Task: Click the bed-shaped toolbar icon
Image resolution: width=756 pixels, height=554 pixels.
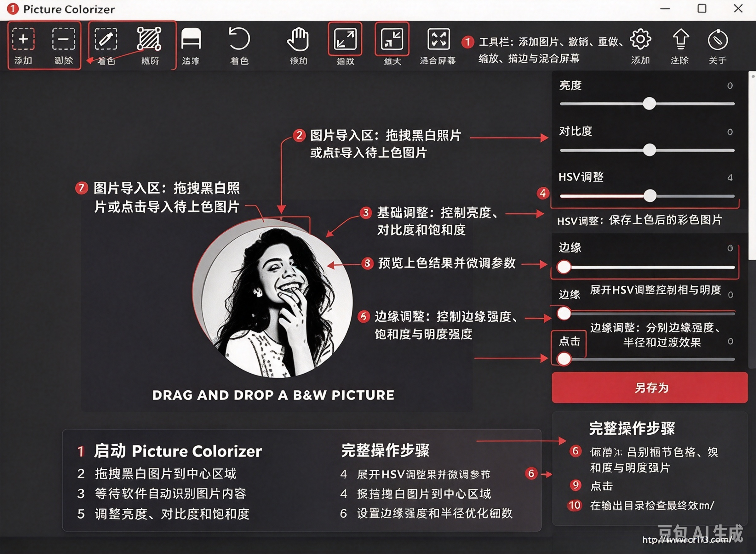Action: pos(191,39)
